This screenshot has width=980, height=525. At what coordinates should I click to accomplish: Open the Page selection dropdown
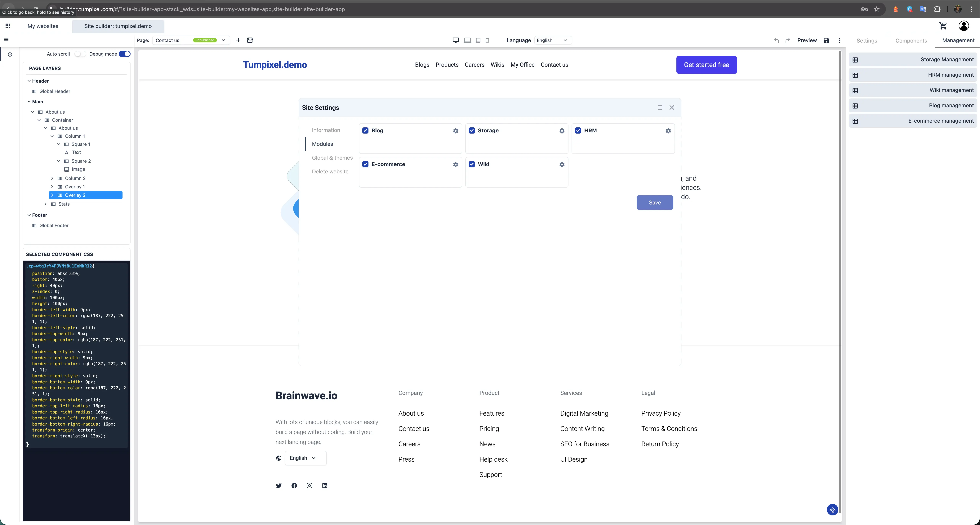pos(223,40)
